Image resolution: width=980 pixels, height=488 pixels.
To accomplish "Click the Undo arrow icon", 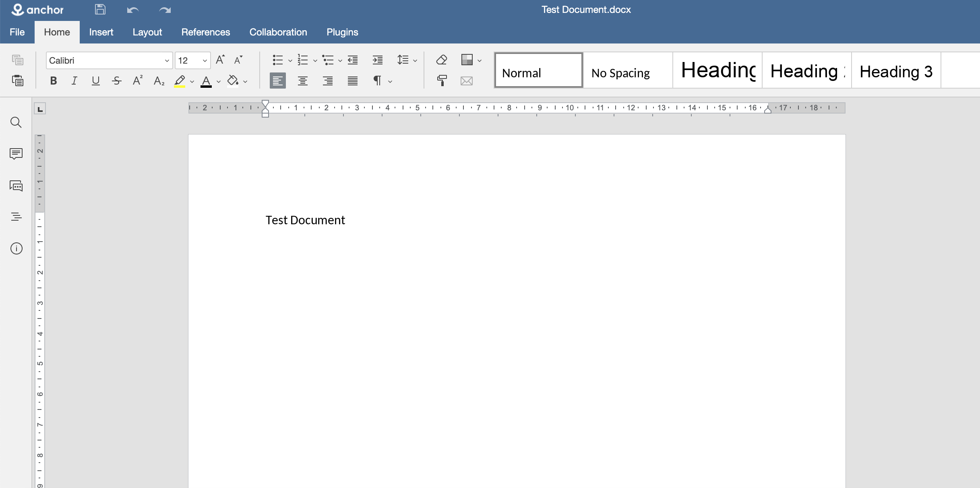I will point(132,10).
